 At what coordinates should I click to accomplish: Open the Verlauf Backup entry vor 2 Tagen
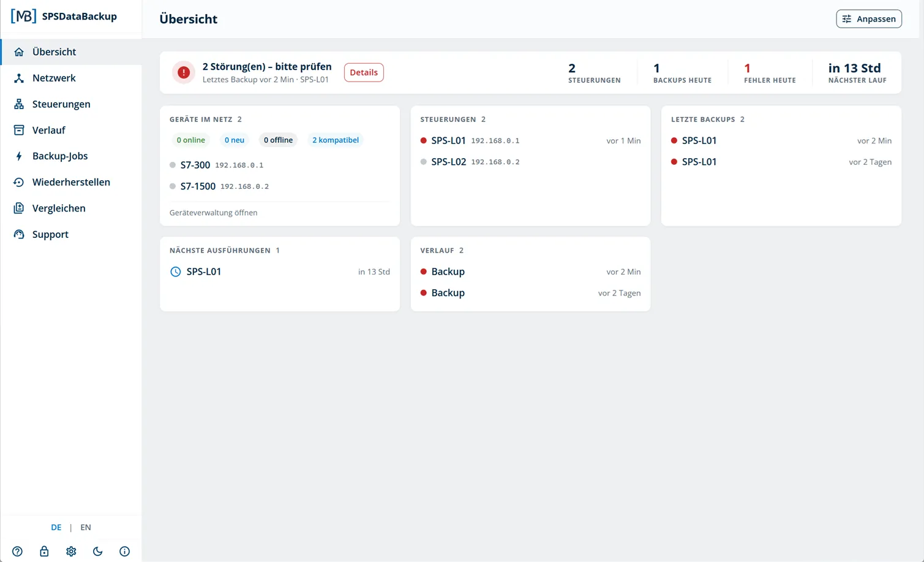coord(530,293)
